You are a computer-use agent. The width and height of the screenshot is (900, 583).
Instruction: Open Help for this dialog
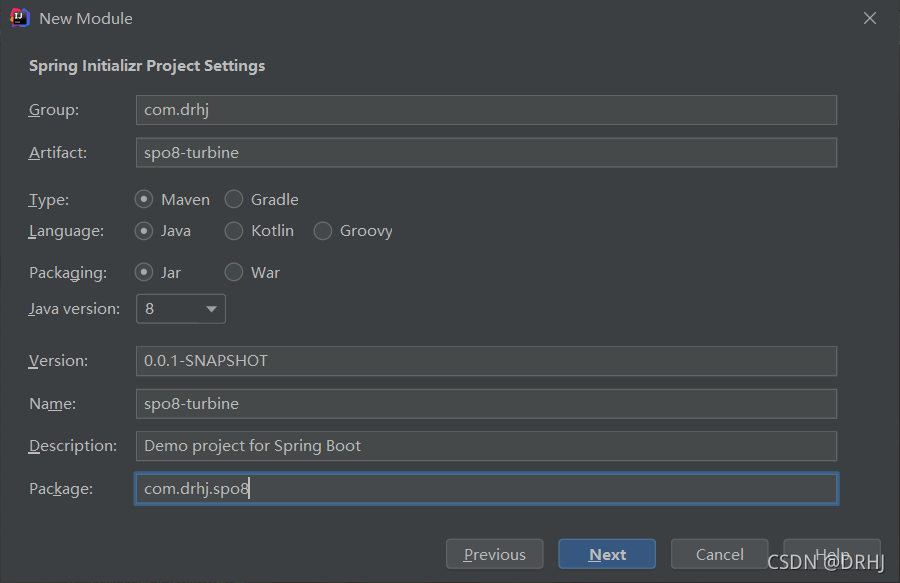[x=832, y=554]
